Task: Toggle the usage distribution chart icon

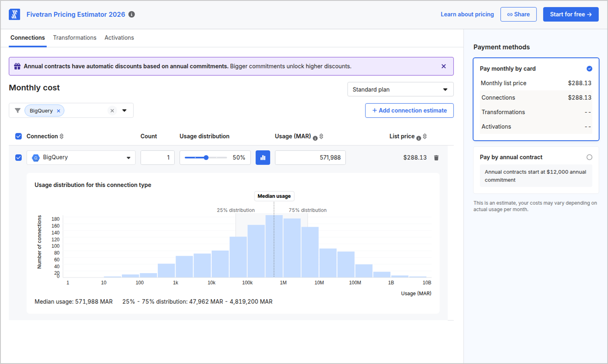Action: (x=263, y=158)
